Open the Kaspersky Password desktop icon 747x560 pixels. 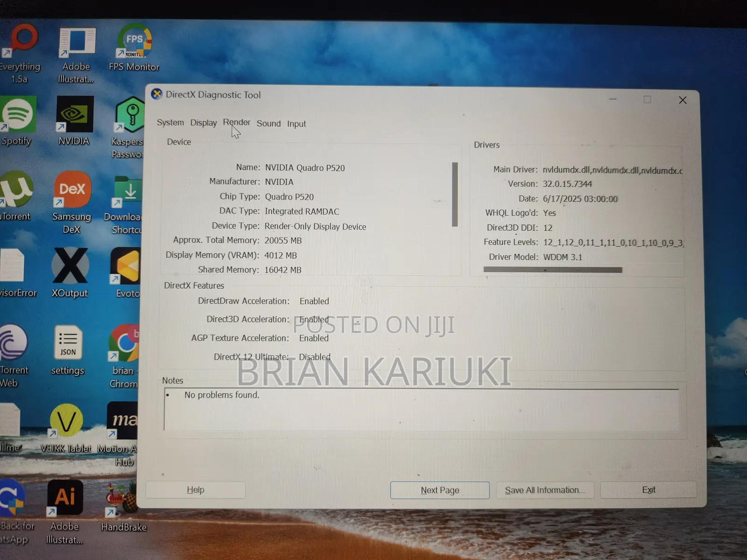pos(128,127)
